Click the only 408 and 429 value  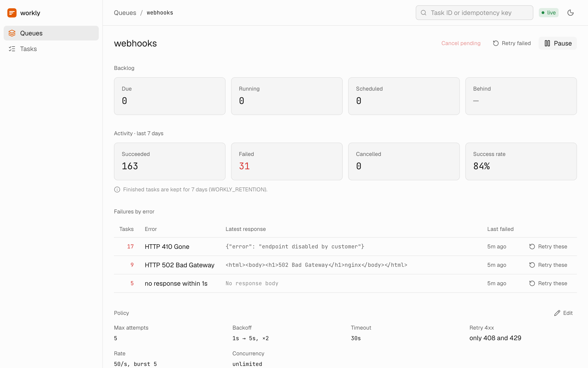495,338
